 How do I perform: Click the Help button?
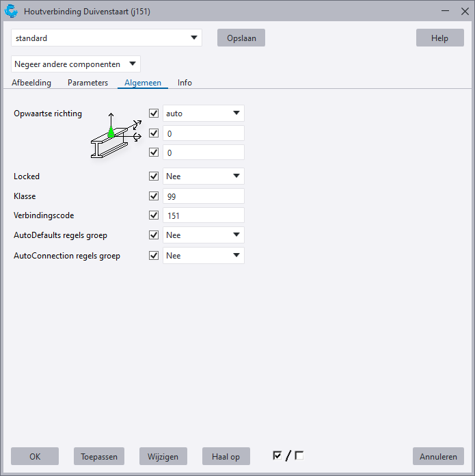pos(439,38)
